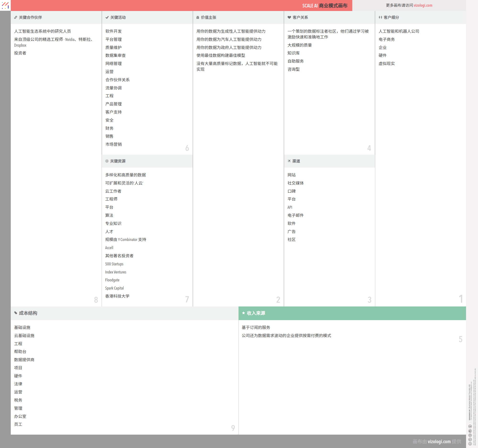The height and width of the screenshot is (448, 478).
Task: Click the SCALE AI 商业模式画布 title banner
Action: click(x=325, y=5)
